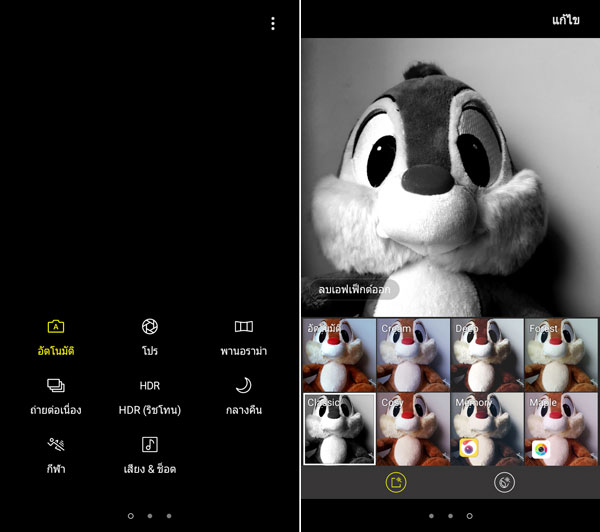Go to the middle page dot on modes screen
This screenshot has height=532, width=600.
(150, 516)
